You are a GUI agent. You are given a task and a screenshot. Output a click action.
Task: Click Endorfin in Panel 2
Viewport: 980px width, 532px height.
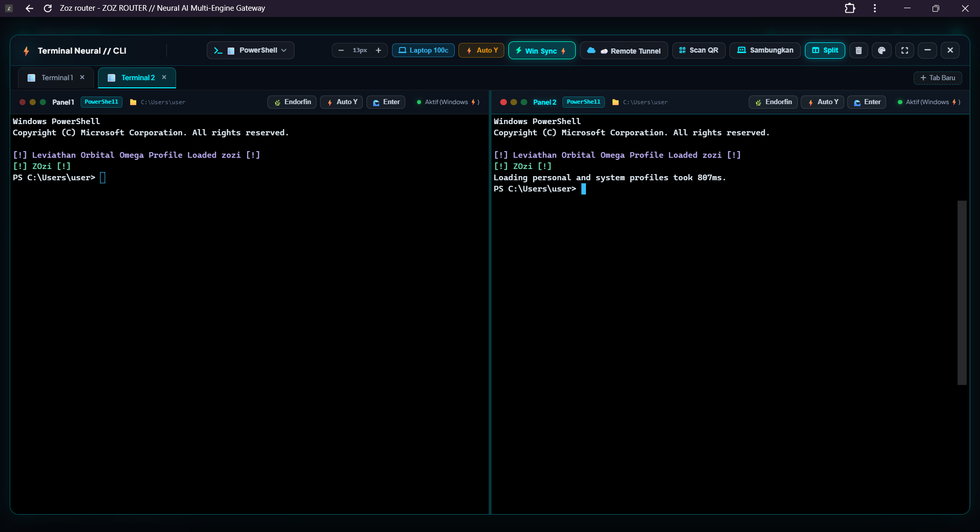pos(773,102)
